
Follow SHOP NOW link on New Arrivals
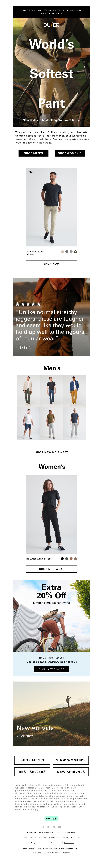pos(25,736)
